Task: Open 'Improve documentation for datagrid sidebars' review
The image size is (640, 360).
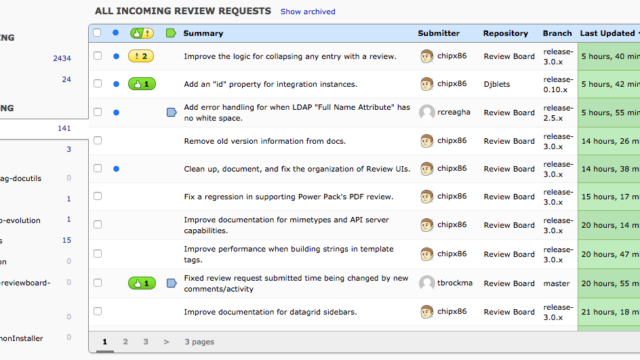Action: 270,312
